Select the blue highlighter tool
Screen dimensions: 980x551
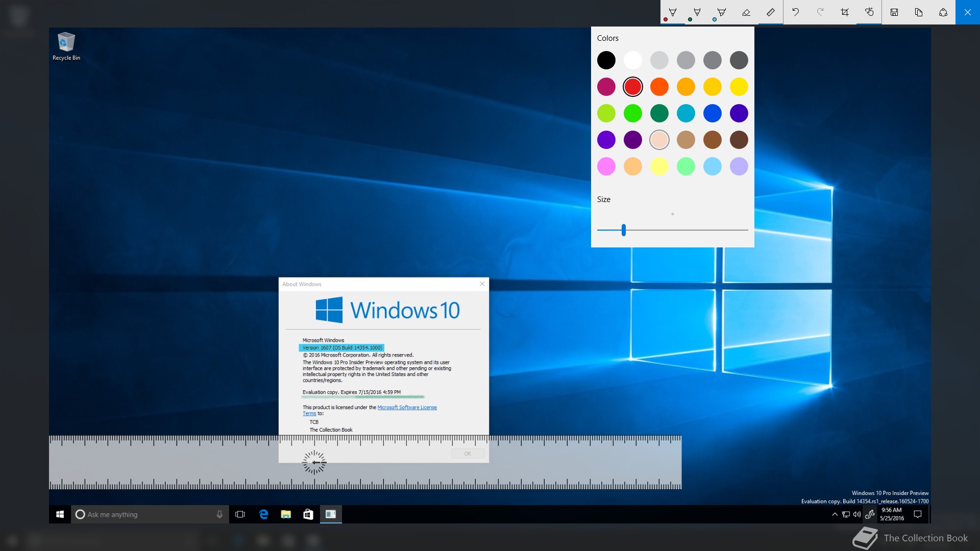(722, 12)
